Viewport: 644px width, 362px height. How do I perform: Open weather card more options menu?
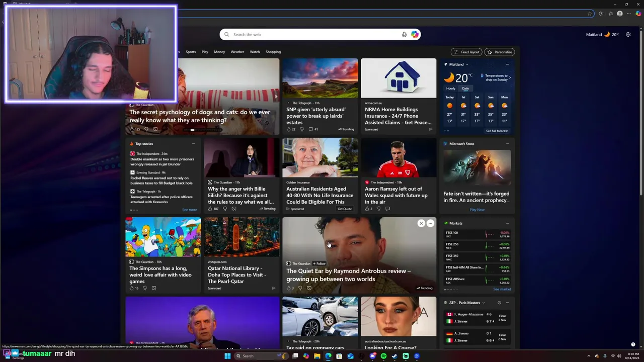[507, 64]
